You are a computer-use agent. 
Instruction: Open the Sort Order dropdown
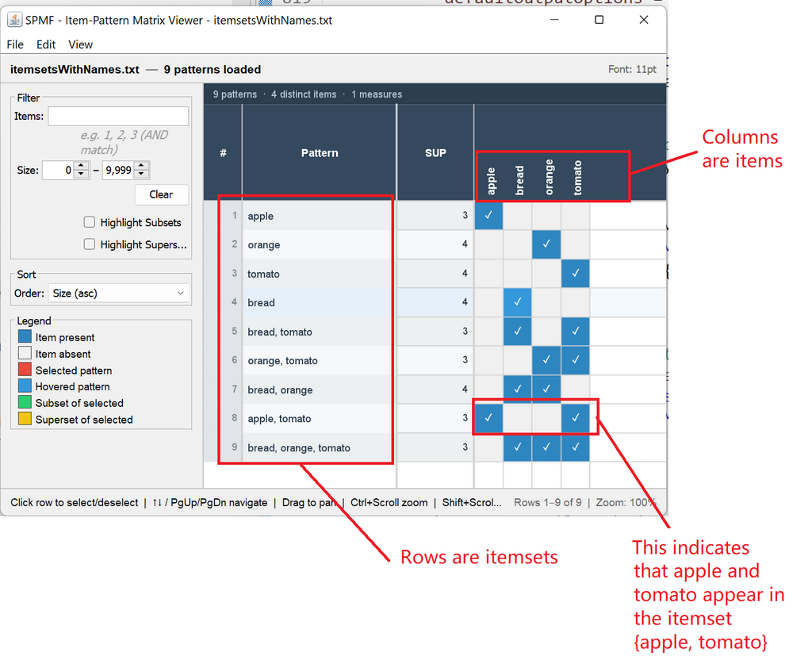click(x=118, y=294)
